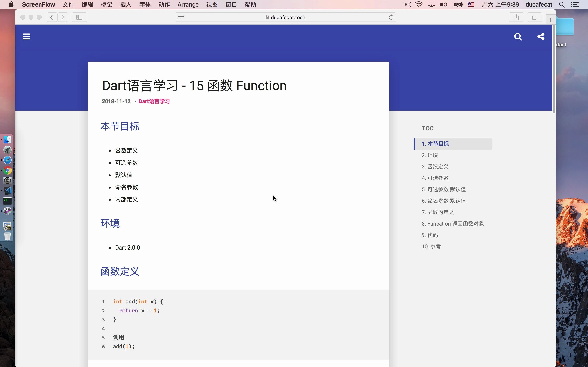Toggle Reader view icon in address bar
This screenshot has height=367, width=588.
180,17
